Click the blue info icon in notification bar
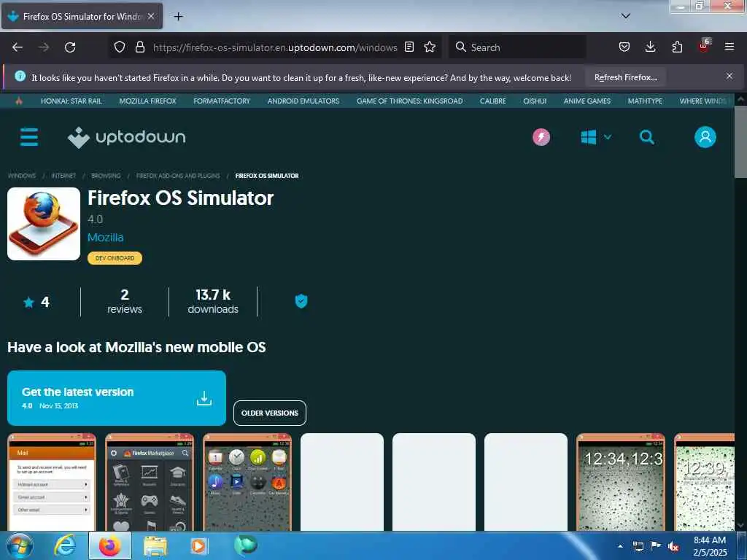747x560 pixels. pos(20,76)
